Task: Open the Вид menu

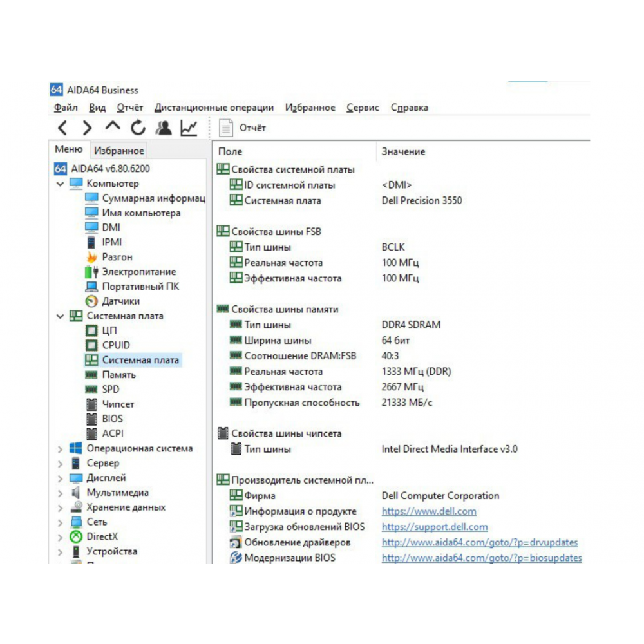Action: (97, 108)
